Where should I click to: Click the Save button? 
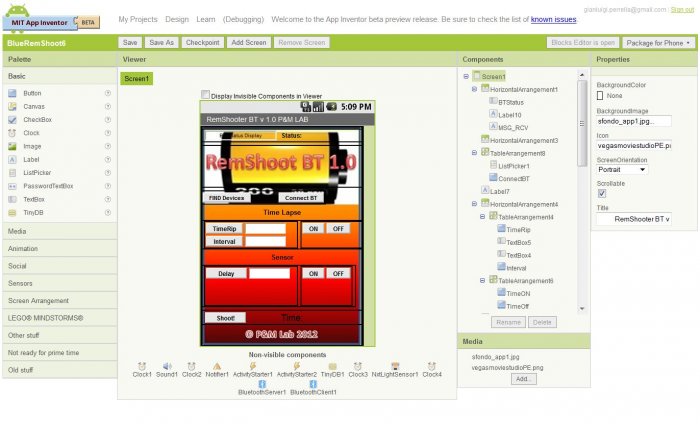coord(130,42)
